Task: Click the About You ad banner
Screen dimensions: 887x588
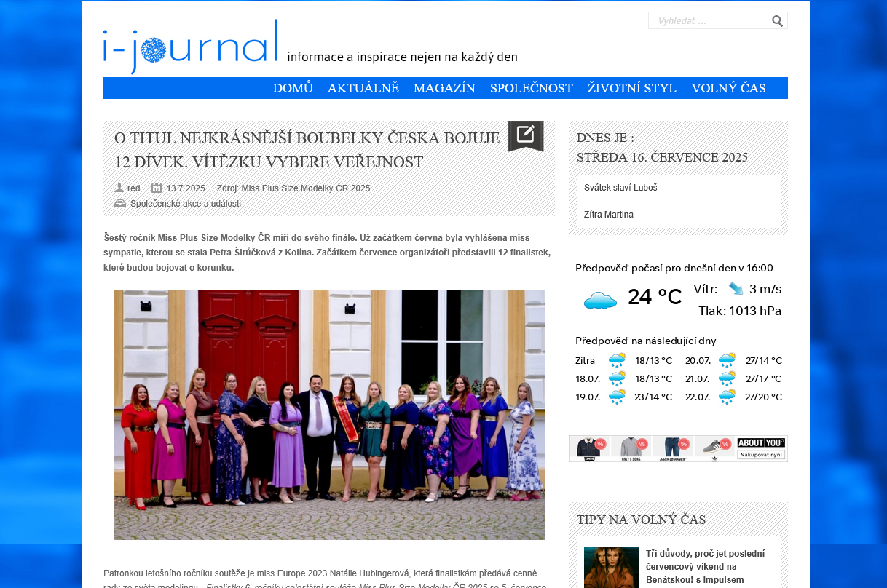Action: tap(678, 448)
